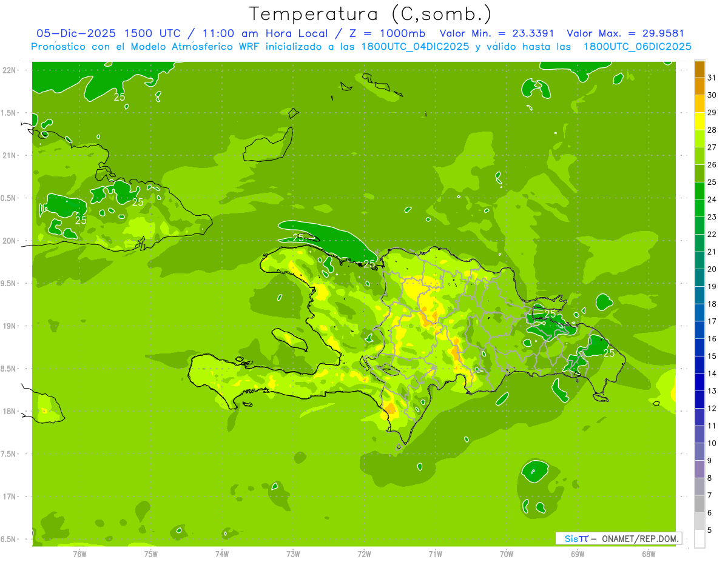Viewport: 728px width, 562px height.
Task: Select the date text "05-Dic-2025 1500 UTC"
Action: 108,33
